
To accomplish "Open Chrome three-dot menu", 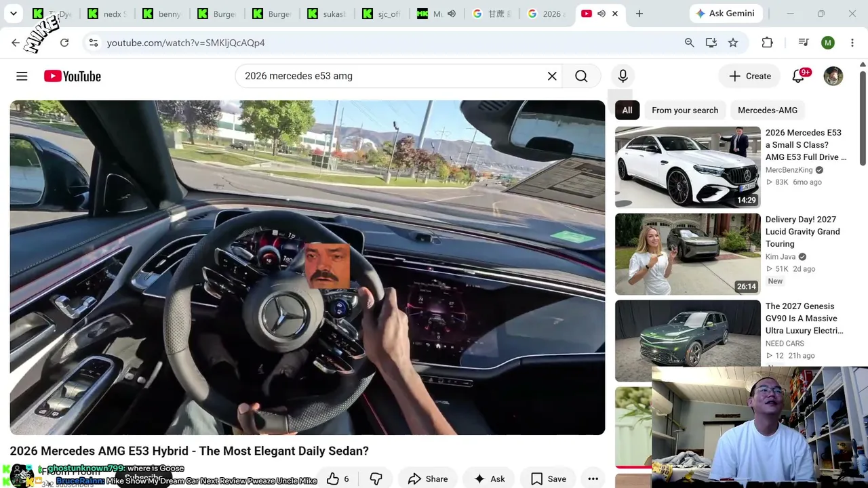I will (852, 43).
